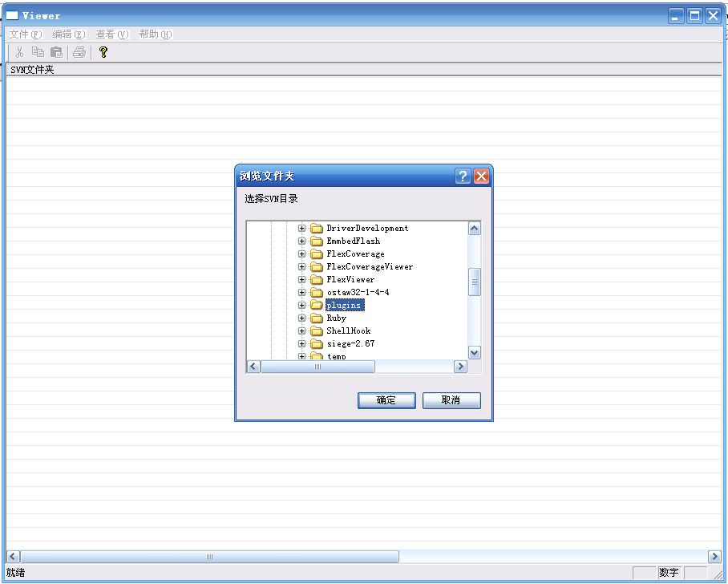
Task: Click the folder tree's scroll down arrow
Action: coord(474,353)
